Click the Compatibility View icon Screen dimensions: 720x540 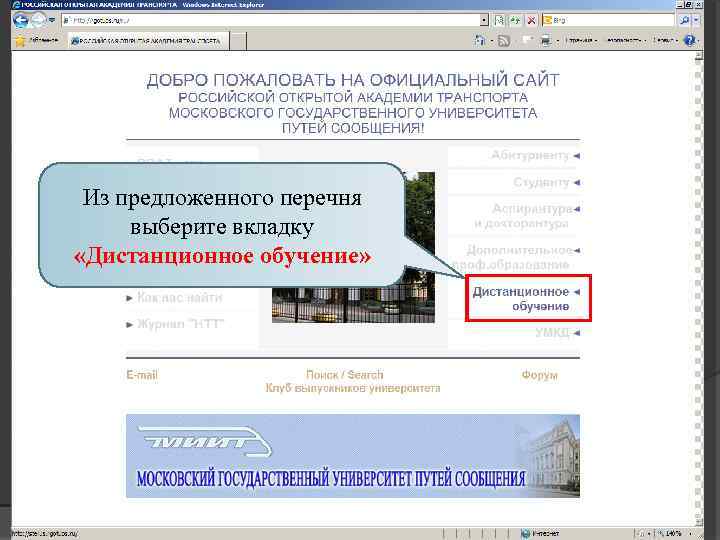tap(499, 20)
